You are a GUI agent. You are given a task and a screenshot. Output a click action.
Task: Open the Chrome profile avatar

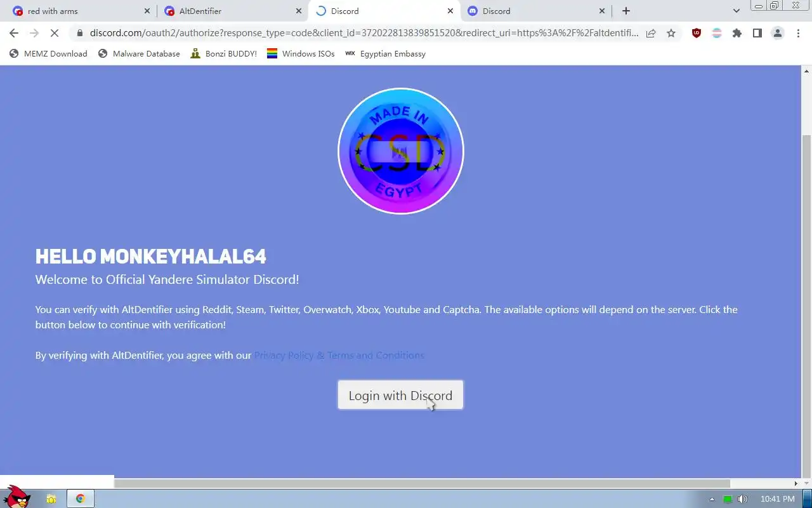point(778,33)
